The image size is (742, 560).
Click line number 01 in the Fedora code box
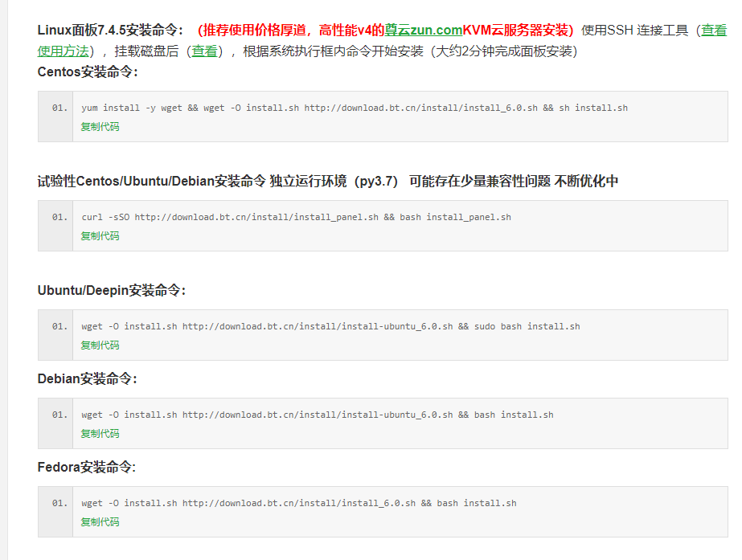click(59, 503)
